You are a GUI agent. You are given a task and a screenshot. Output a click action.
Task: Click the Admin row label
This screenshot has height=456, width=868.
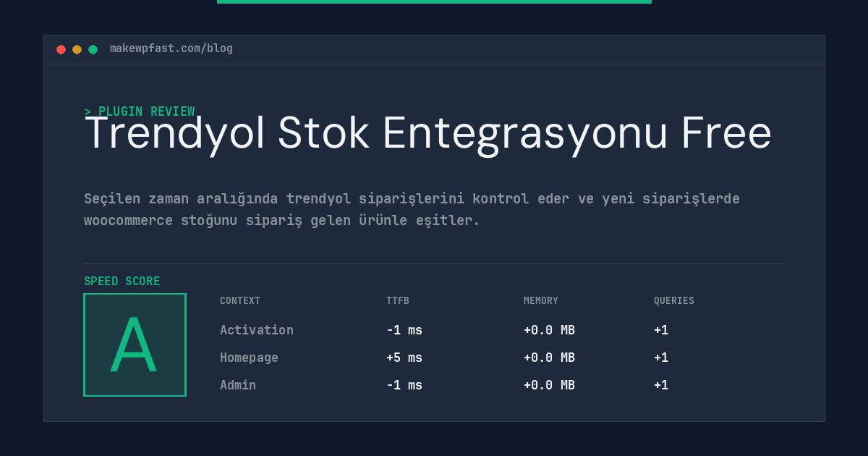pos(238,385)
